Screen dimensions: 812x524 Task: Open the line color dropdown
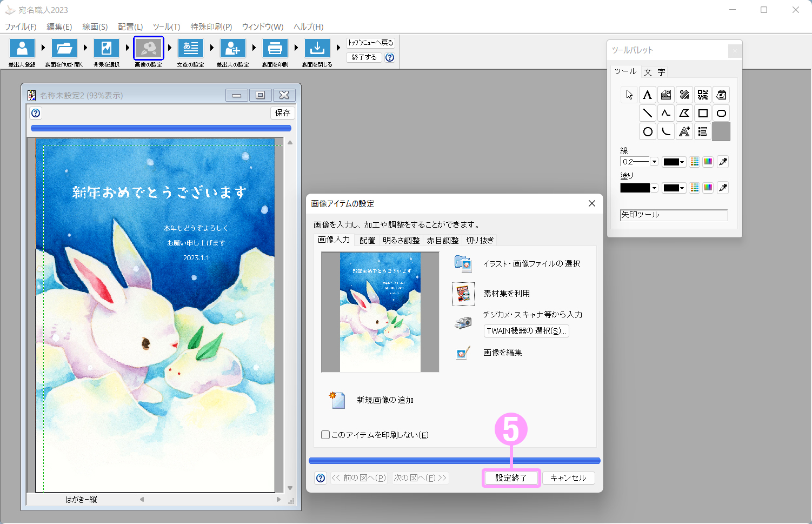pyautogui.click(x=674, y=162)
